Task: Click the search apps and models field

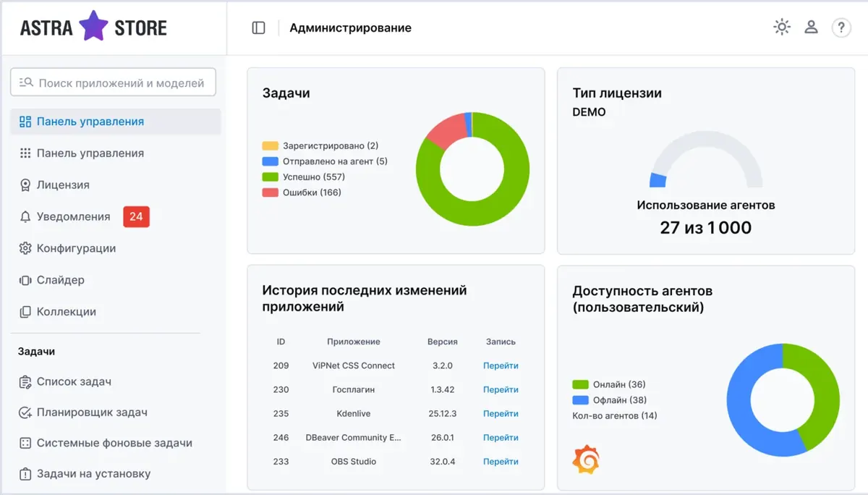Action: point(113,82)
